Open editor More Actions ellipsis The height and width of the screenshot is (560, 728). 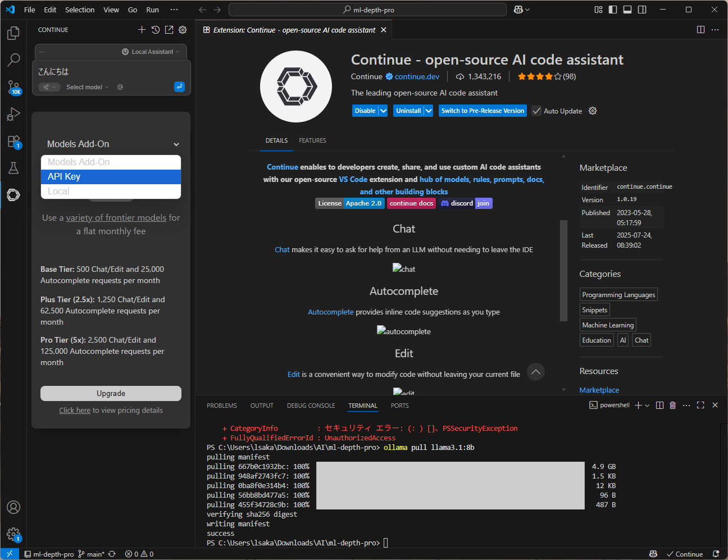pos(715,30)
